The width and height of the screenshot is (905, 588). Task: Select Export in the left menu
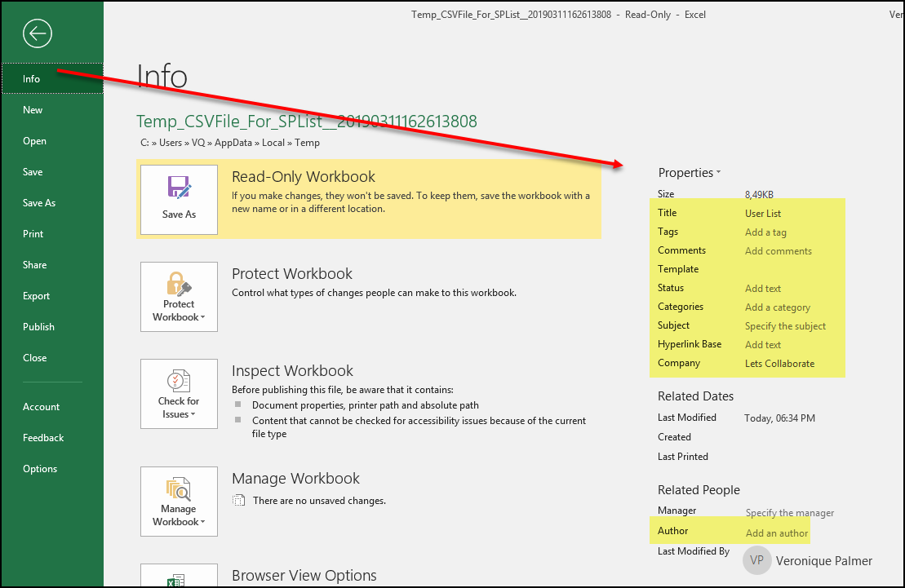pyautogui.click(x=37, y=296)
